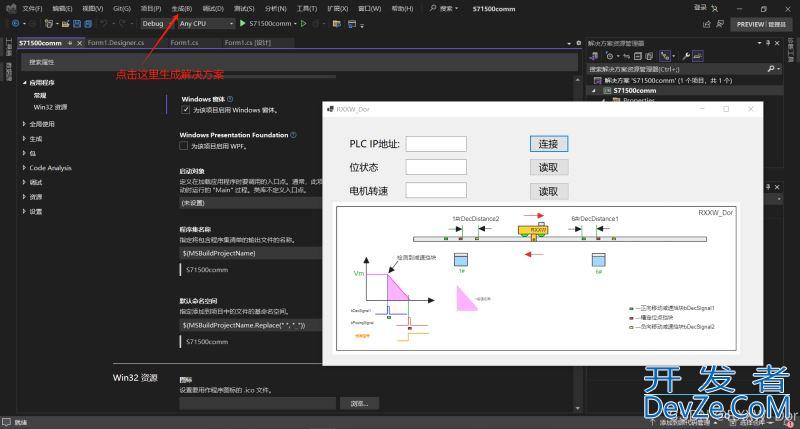Screen dimensions: 800x429
Task: Click the 搜索属性 search properties box
Action: [299, 62]
